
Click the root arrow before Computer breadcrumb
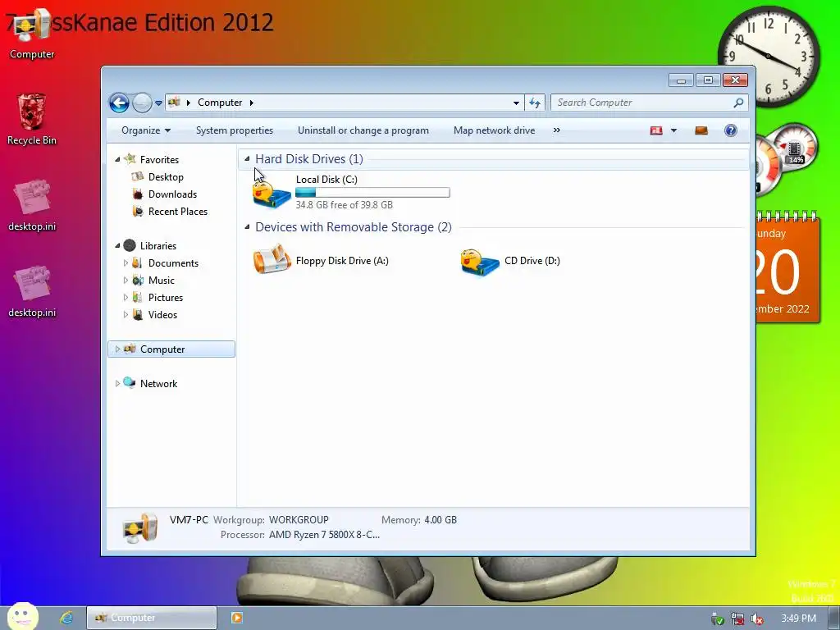[x=188, y=103]
